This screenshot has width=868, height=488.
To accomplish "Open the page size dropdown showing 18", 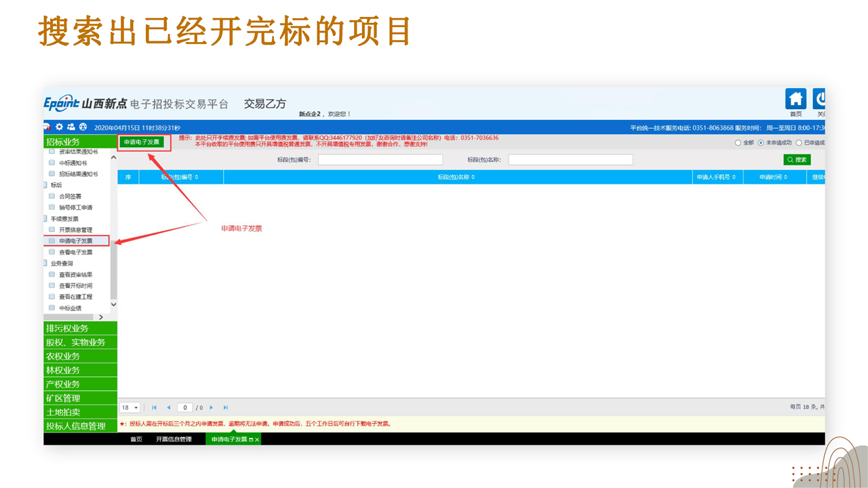I will click(x=130, y=407).
